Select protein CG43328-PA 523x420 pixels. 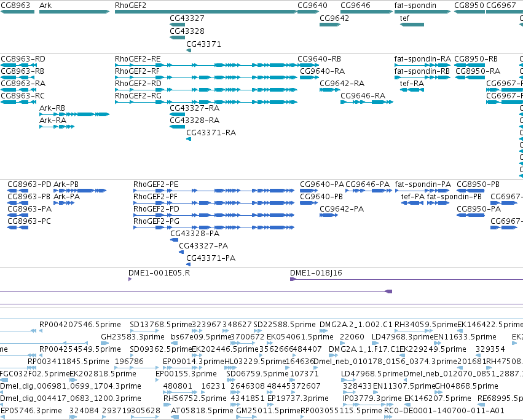(174, 240)
